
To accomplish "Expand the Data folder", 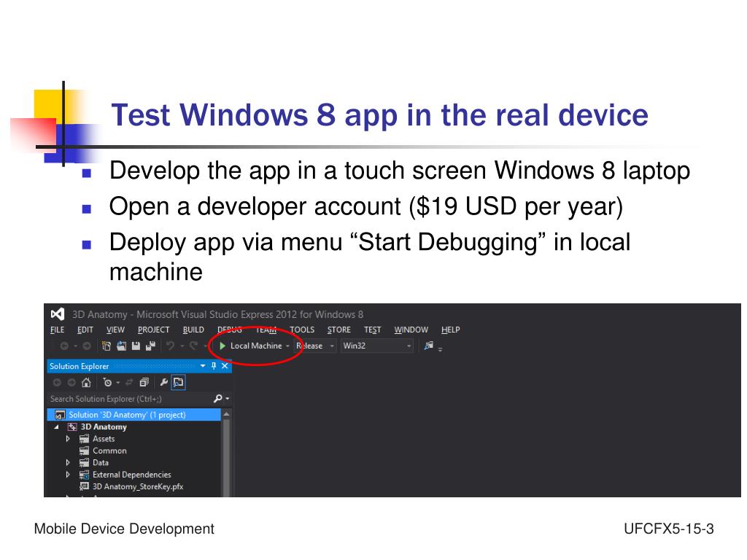I will [x=68, y=463].
